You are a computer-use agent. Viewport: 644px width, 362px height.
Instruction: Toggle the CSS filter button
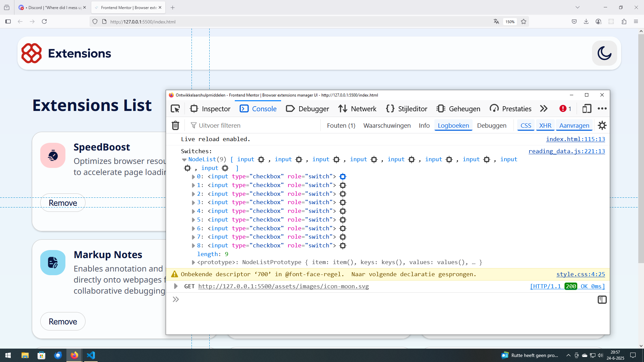coord(526,125)
